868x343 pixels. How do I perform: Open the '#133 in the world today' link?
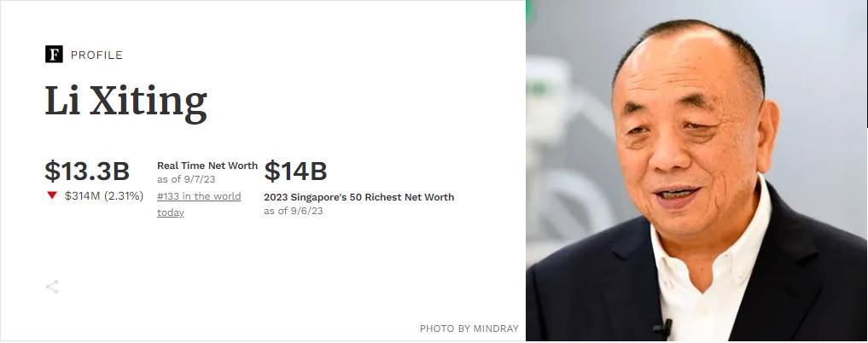[199, 204]
